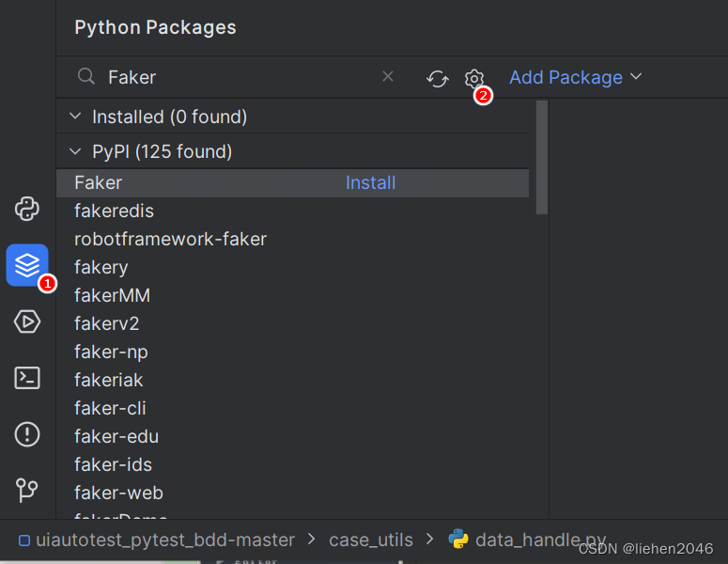Open the Python Console tool window
Image resolution: width=728 pixels, height=564 pixels.
tap(27, 209)
